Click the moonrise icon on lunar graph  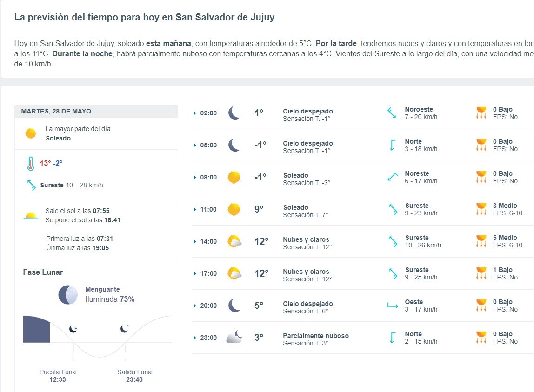(125, 329)
